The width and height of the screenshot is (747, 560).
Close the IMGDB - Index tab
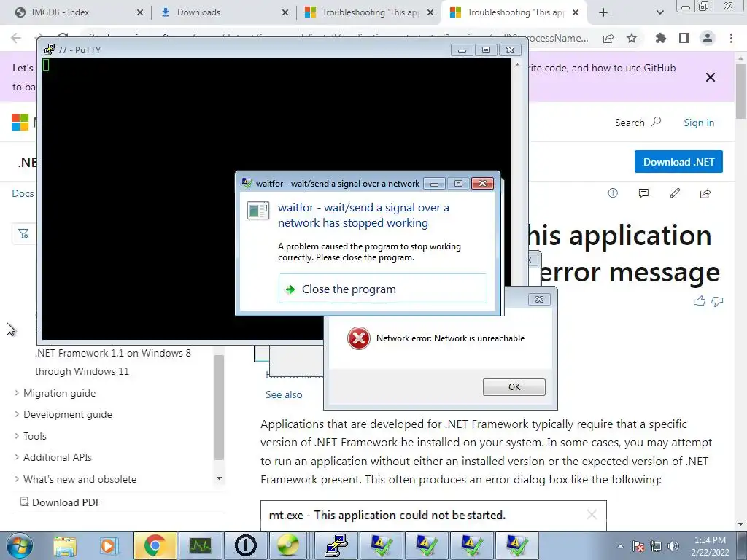click(x=139, y=12)
